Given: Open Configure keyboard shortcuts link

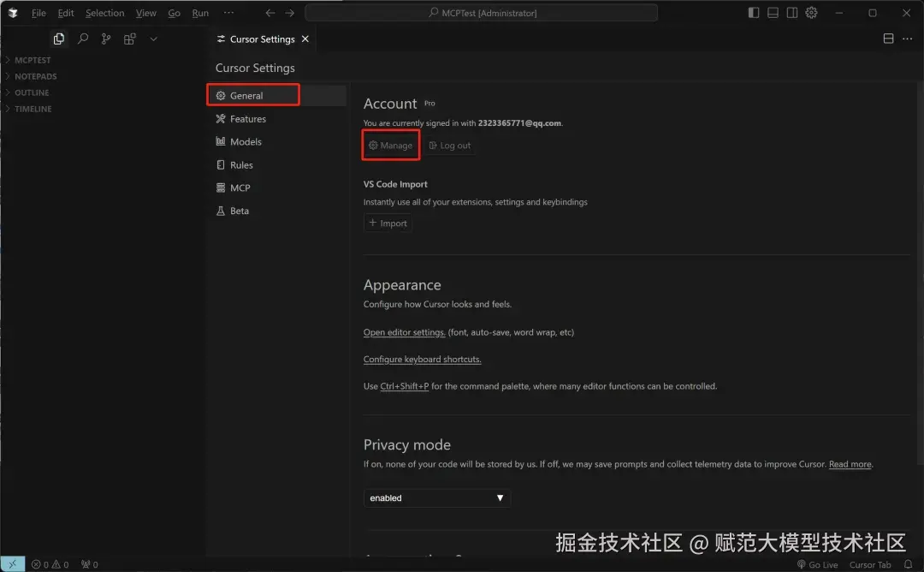Looking at the screenshot, I should pos(422,359).
